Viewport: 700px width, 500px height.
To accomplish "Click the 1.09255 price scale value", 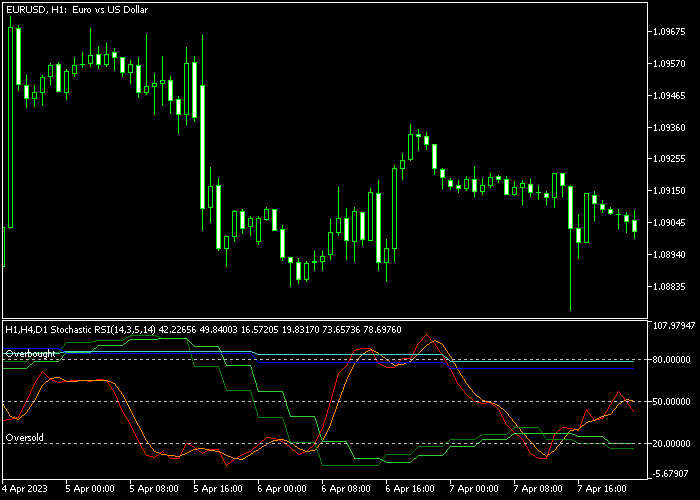I will click(x=669, y=159).
